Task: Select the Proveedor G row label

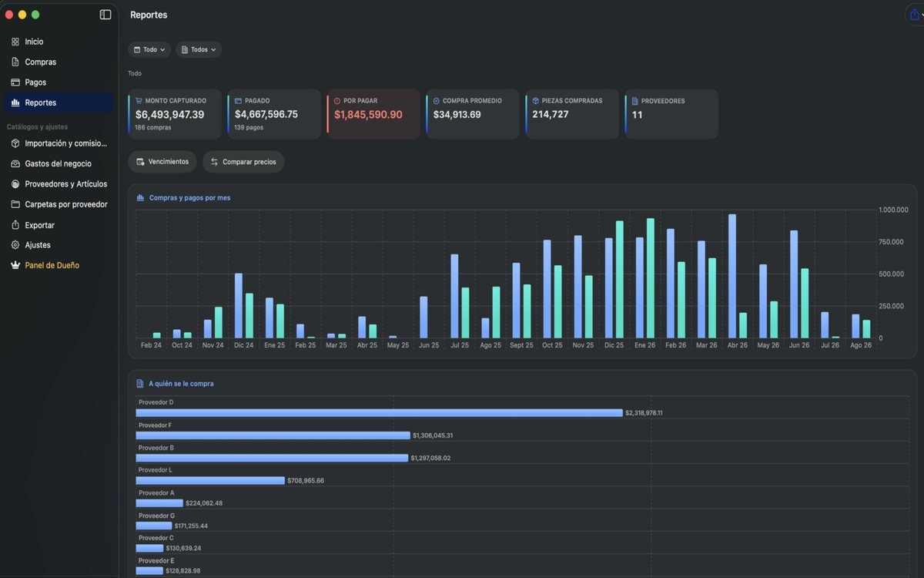Action: (156, 516)
